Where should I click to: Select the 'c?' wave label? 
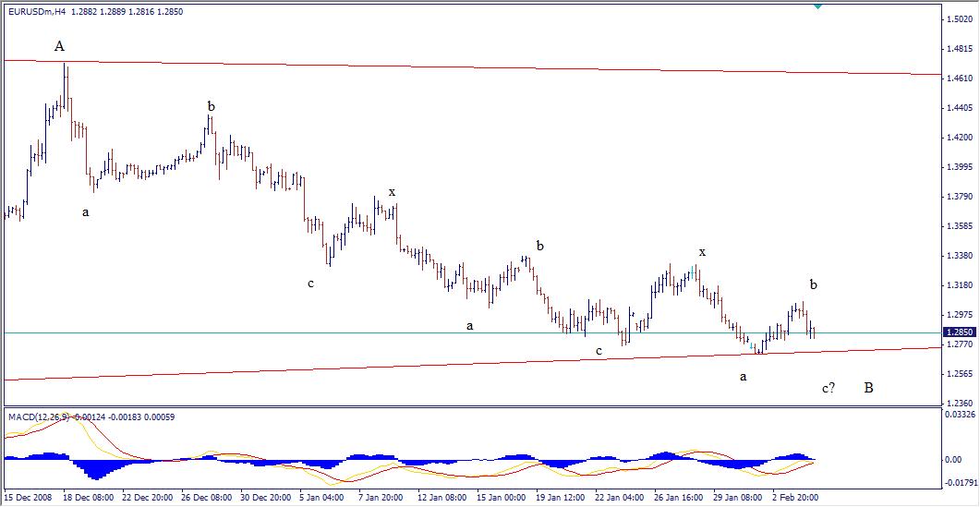pyautogui.click(x=829, y=389)
